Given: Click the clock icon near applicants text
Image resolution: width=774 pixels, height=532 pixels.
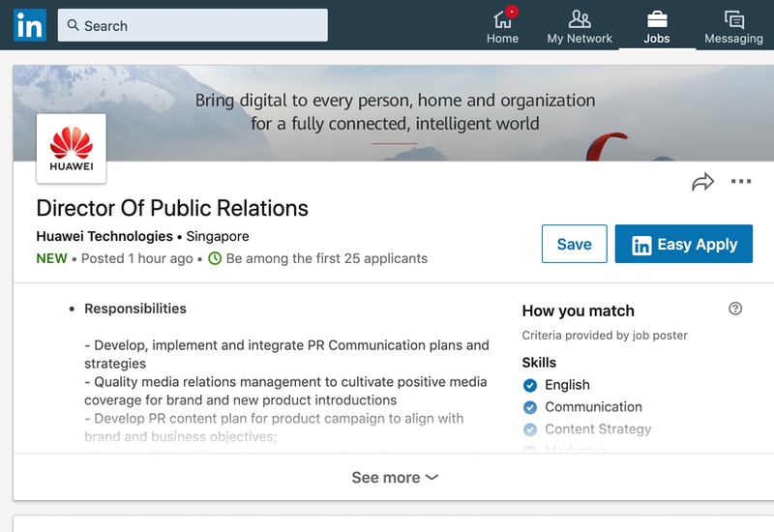Looking at the screenshot, I should (x=215, y=258).
